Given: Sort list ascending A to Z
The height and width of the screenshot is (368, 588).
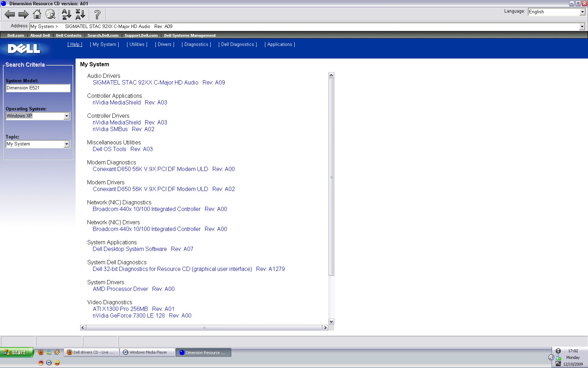Looking at the screenshot, I should pos(66,14).
